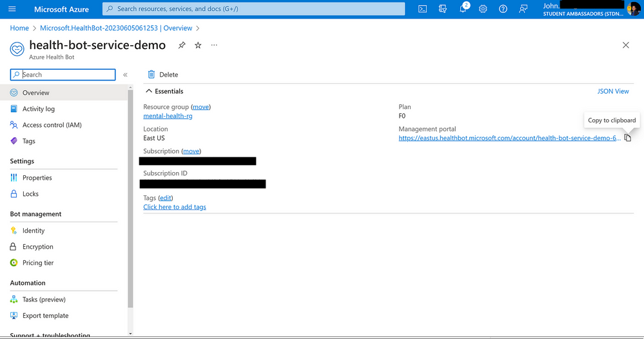This screenshot has width=644, height=339.
Task: Click the global search resources box
Action: [253, 8]
